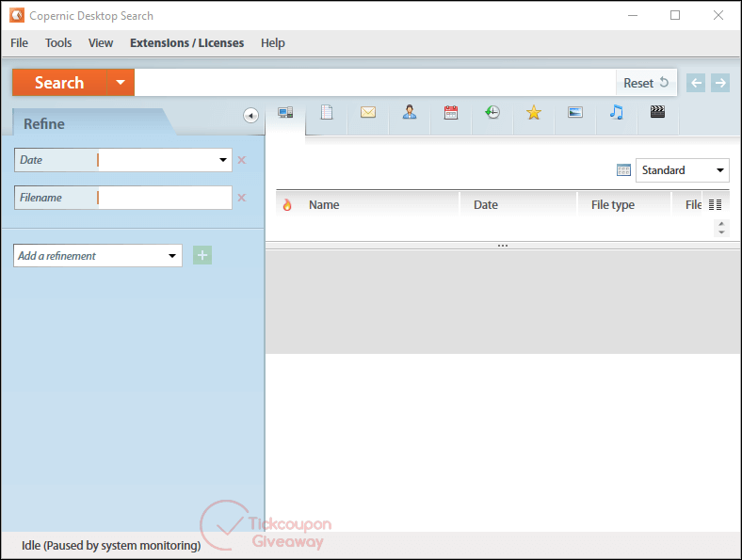Sort results by File type column
Screen dimensions: 742x560
point(613,205)
